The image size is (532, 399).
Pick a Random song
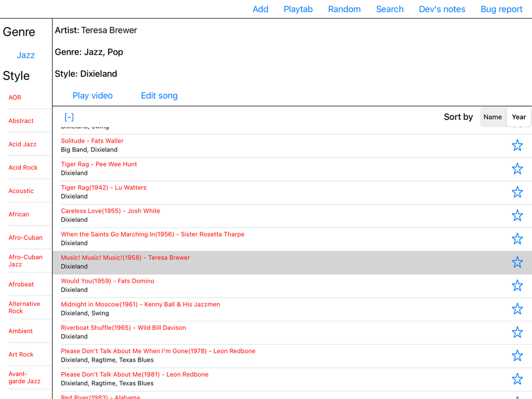tap(344, 9)
